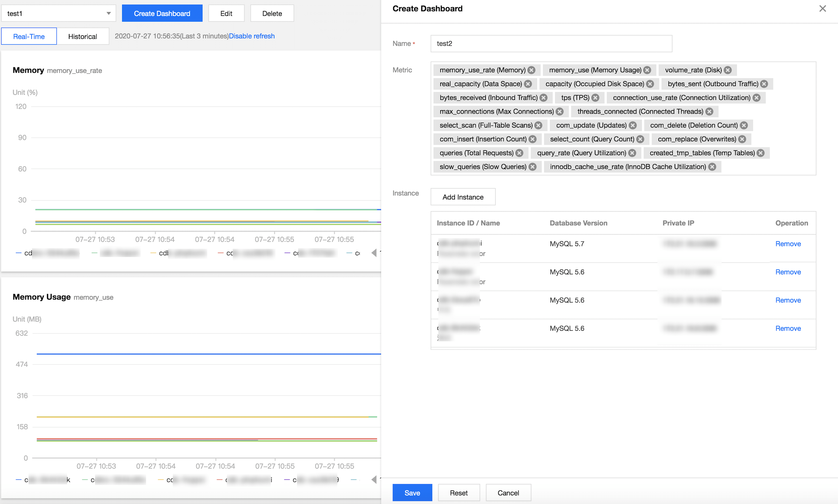
Task: Remove the innodb_cache_use_rate metric tag
Action: pyautogui.click(x=712, y=167)
